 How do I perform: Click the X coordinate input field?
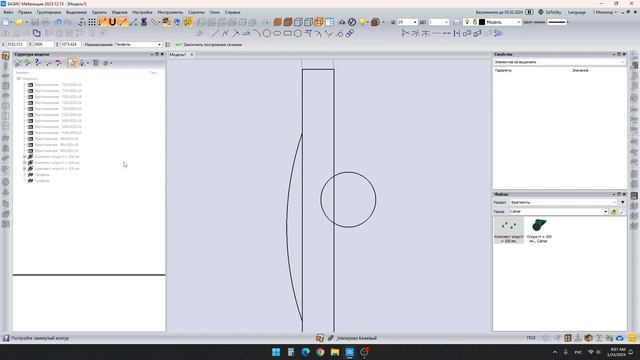pos(17,44)
